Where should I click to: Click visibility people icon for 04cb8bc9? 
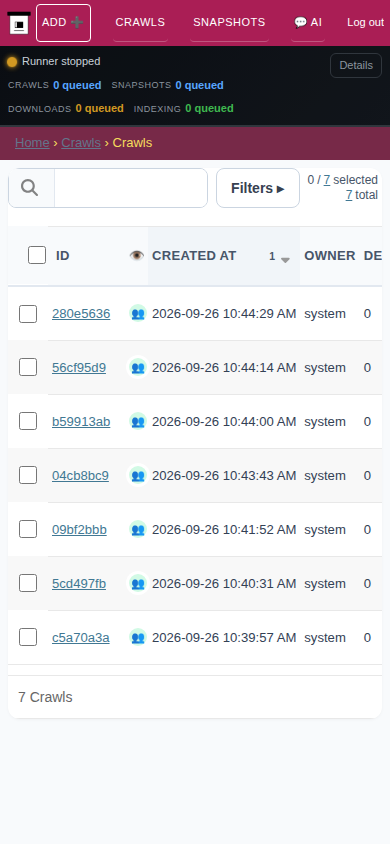tap(138, 475)
